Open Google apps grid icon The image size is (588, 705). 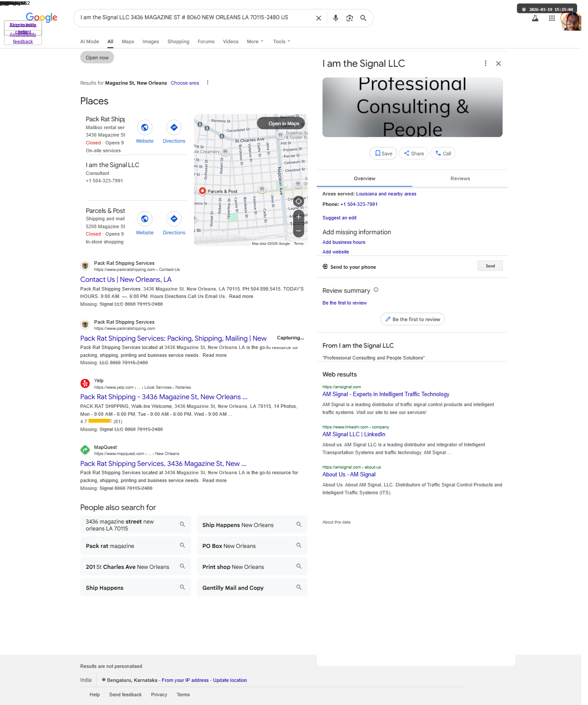coord(552,18)
